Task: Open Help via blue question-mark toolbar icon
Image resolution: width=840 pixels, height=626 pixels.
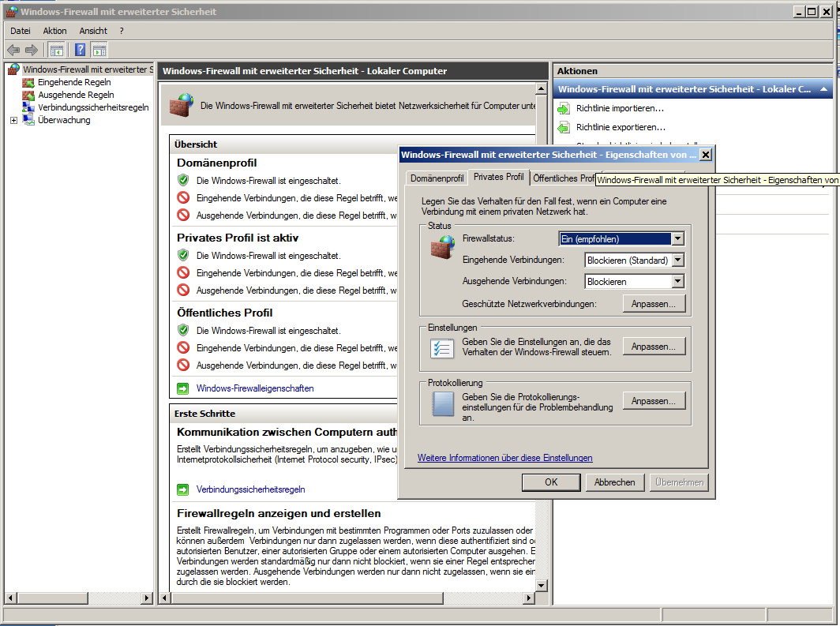Action: [x=81, y=51]
